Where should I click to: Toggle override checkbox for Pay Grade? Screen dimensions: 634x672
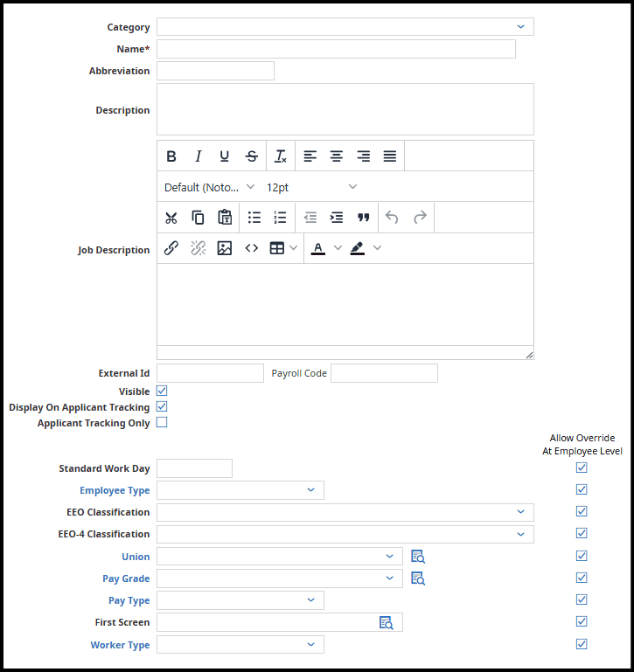click(x=582, y=578)
